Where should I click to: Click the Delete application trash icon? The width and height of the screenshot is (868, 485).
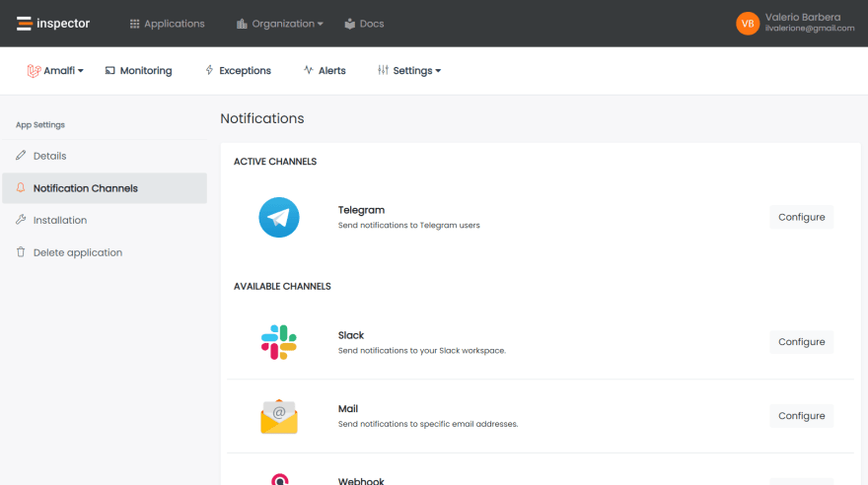[21, 252]
